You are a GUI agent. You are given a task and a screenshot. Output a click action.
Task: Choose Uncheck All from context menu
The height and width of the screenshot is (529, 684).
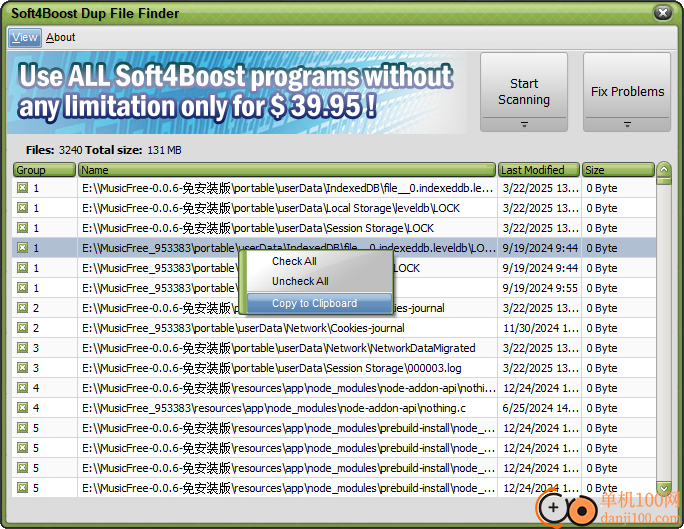click(300, 281)
